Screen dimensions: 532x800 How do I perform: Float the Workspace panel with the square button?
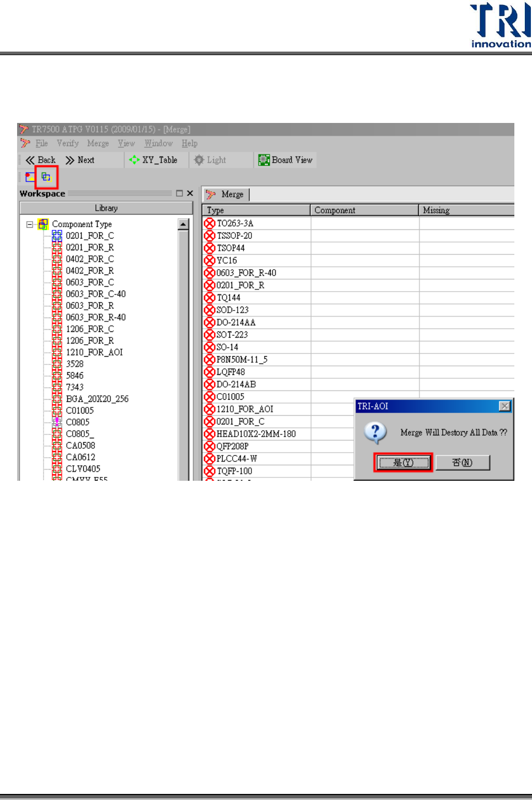point(179,194)
